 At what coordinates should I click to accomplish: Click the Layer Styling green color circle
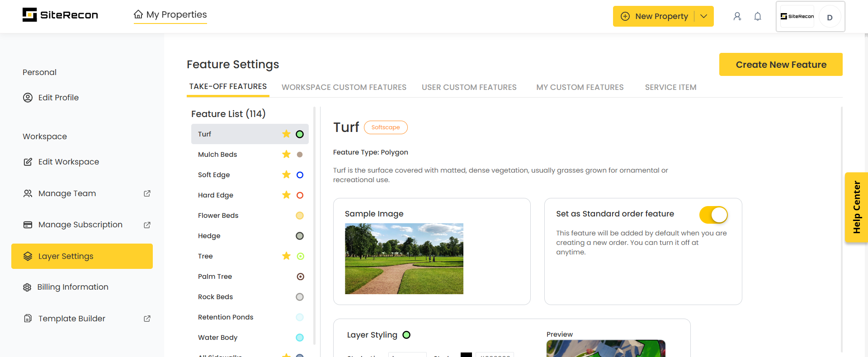(406, 335)
